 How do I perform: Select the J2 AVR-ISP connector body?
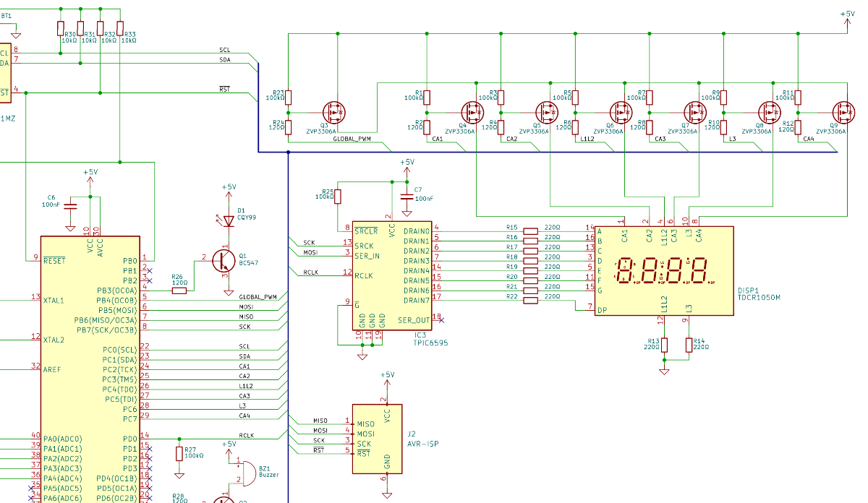[377, 439]
